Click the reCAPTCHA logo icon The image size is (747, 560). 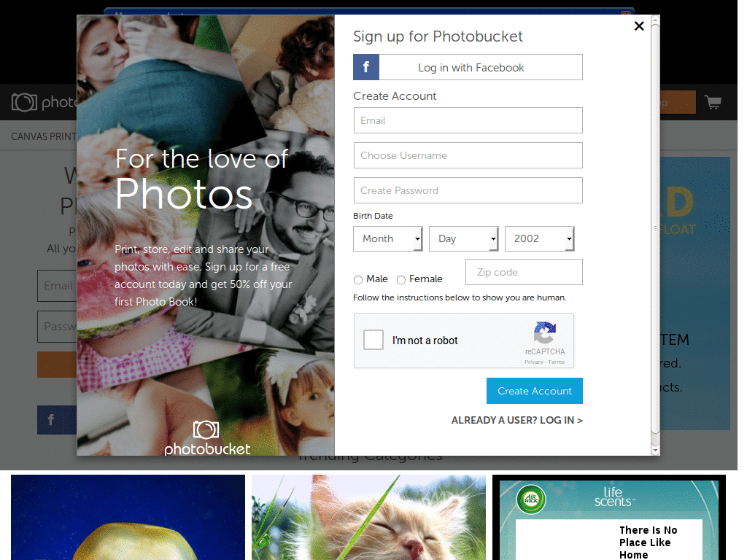[x=544, y=332]
